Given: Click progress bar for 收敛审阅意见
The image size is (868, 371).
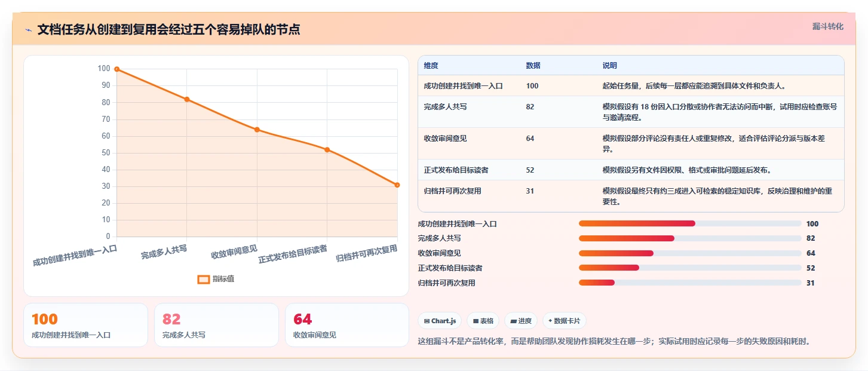Looking at the screenshot, I should 690,253.
